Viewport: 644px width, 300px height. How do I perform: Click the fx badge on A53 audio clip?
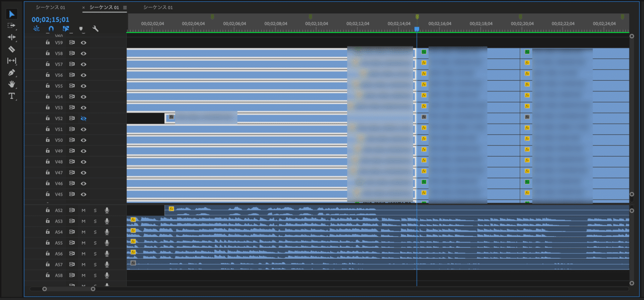(x=133, y=220)
